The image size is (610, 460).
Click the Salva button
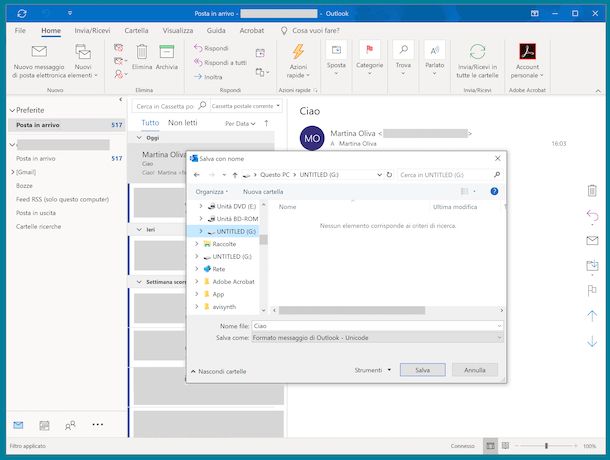(422, 370)
